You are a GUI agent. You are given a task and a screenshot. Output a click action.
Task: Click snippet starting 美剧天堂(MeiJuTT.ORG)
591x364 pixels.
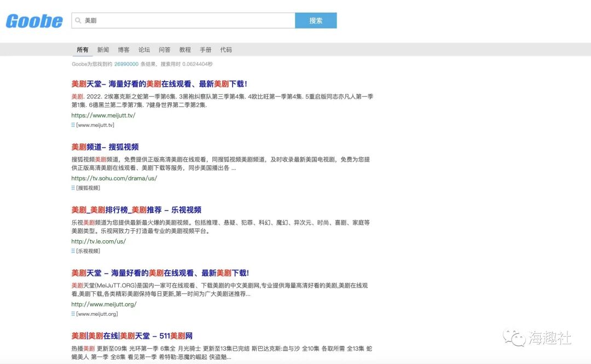point(220,290)
